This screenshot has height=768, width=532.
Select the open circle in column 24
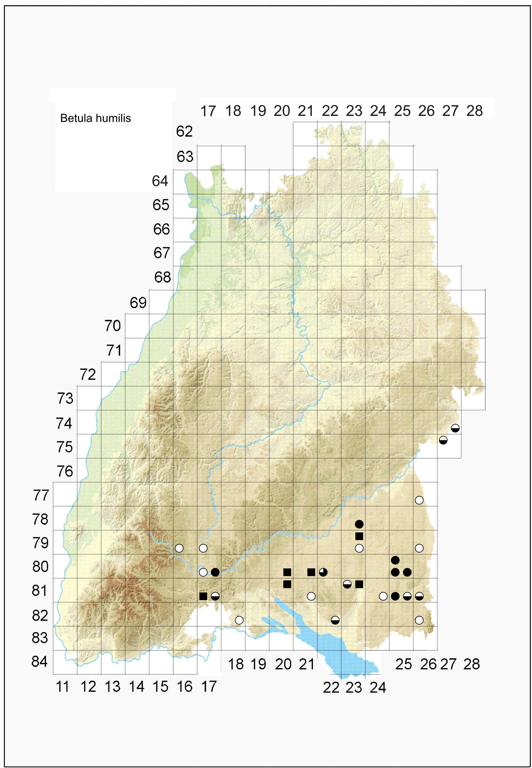[383, 596]
